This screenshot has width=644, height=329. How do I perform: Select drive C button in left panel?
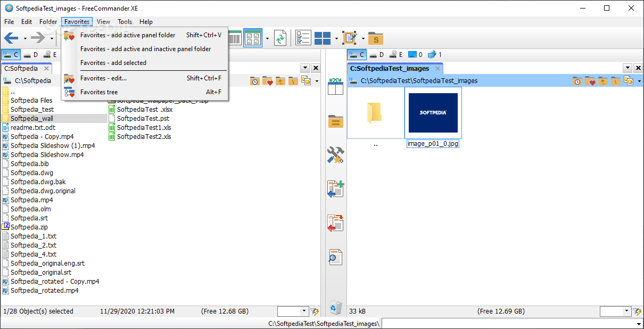(x=11, y=54)
